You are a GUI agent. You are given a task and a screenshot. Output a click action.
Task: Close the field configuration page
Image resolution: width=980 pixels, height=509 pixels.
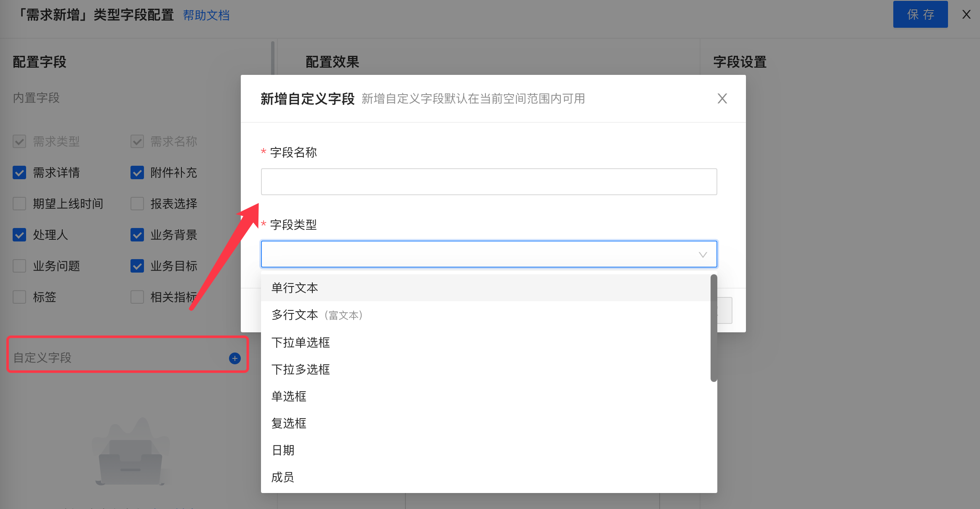[967, 15]
